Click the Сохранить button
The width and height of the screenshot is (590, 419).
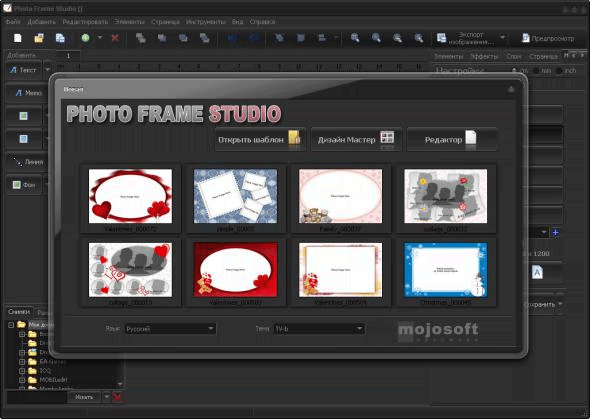tap(540, 304)
